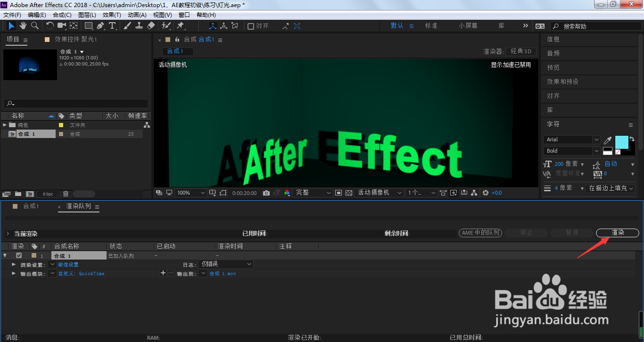
Task: Open the 活动摄像机 view dropdown
Action: click(380, 193)
